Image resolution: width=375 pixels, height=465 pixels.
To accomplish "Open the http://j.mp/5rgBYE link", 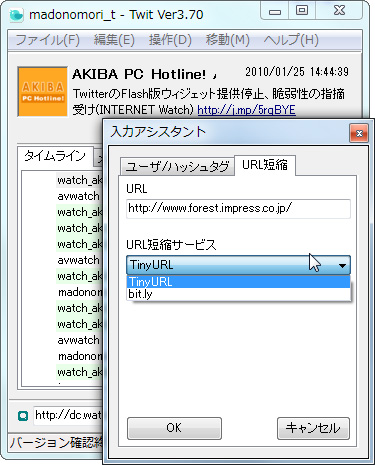I will point(246,110).
